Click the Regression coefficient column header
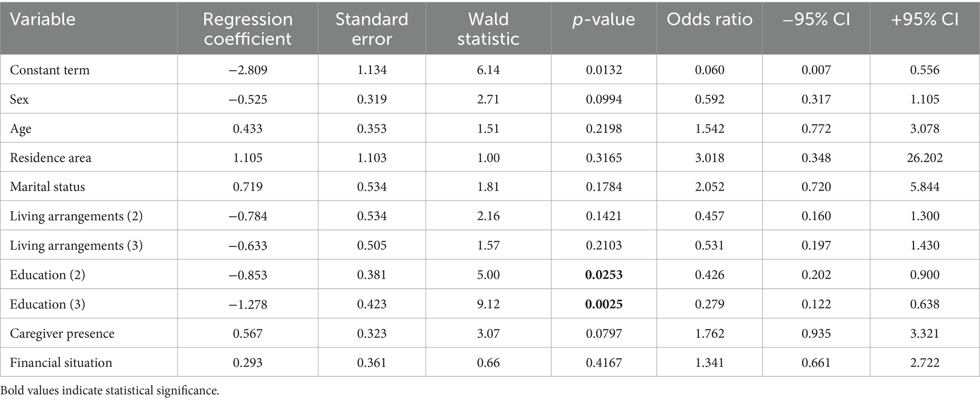This screenshot has width=980, height=401. [x=247, y=28]
